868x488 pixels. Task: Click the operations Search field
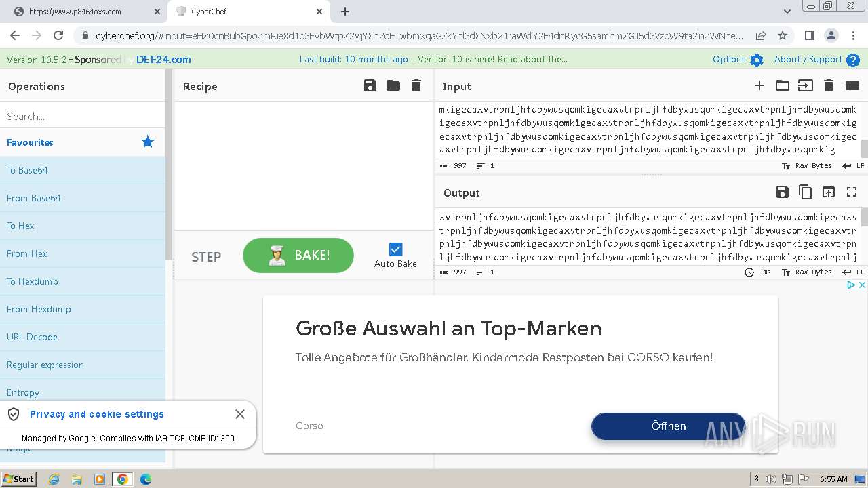point(83,116)
